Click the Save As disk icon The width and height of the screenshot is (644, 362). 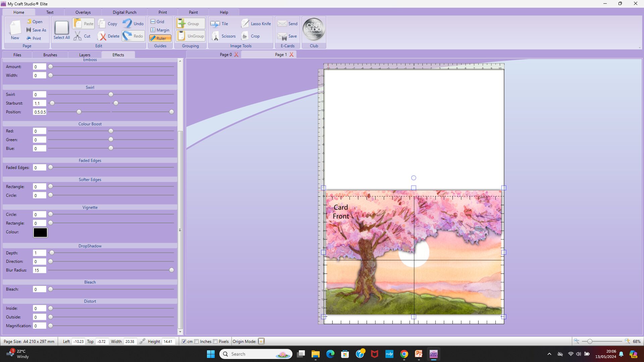(29, 30)
